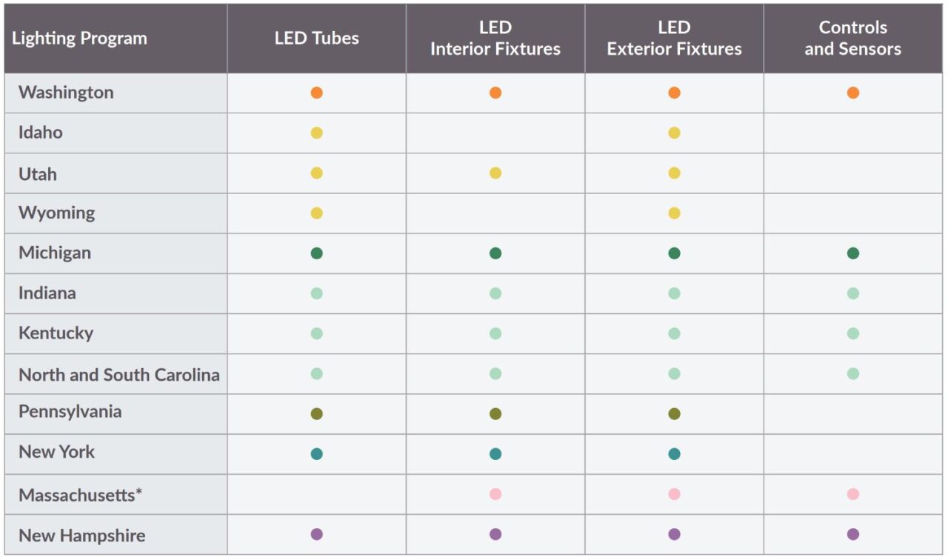948x560 pixels.
Task: Click the Lighting Program column header
Action: point(79,39)
